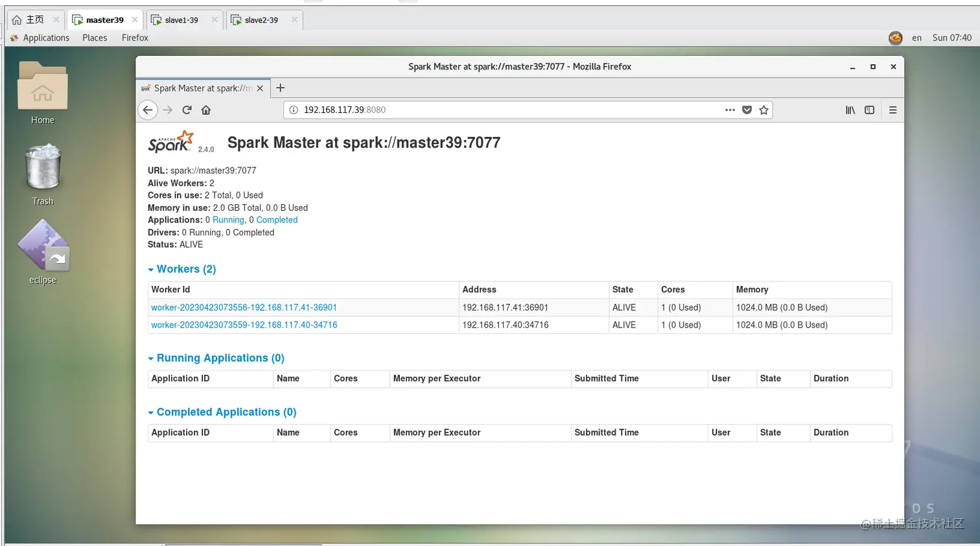980x546 pixels.
Task: Open worker link ending 192.168.117.40-34716
Action: point(244,325)
